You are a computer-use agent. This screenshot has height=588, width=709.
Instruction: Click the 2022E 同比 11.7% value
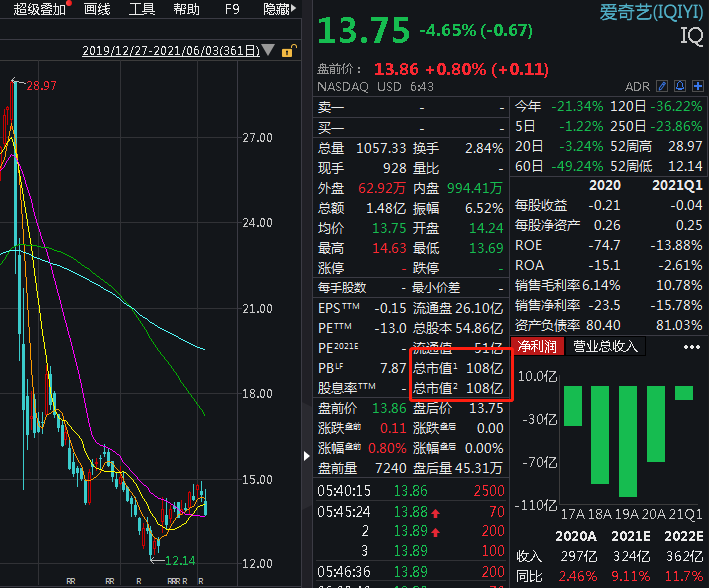[684, 576]
